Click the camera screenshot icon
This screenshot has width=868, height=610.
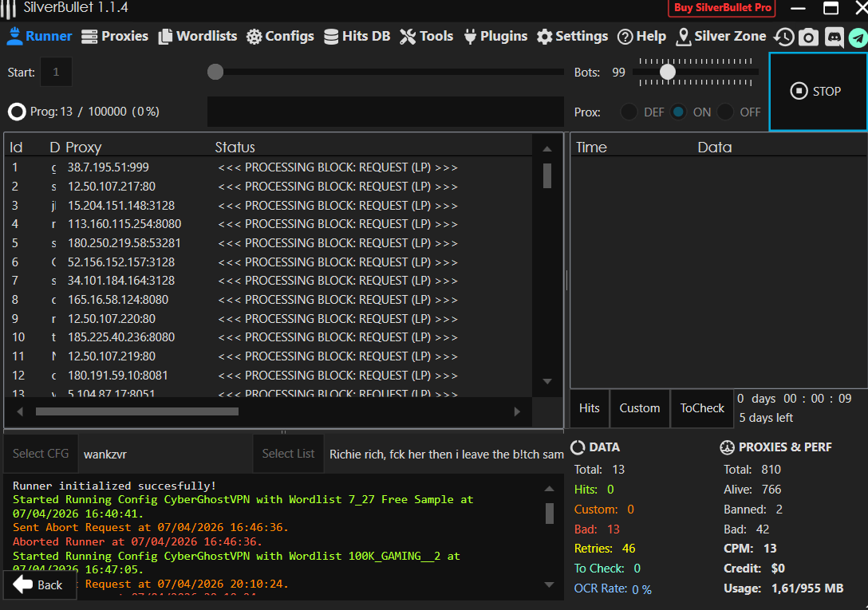point(809,37)
